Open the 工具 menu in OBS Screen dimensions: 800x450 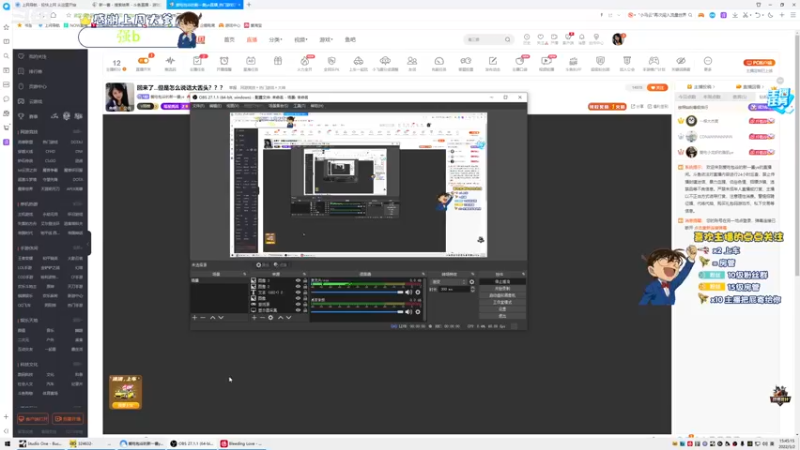tap(299, 106)
